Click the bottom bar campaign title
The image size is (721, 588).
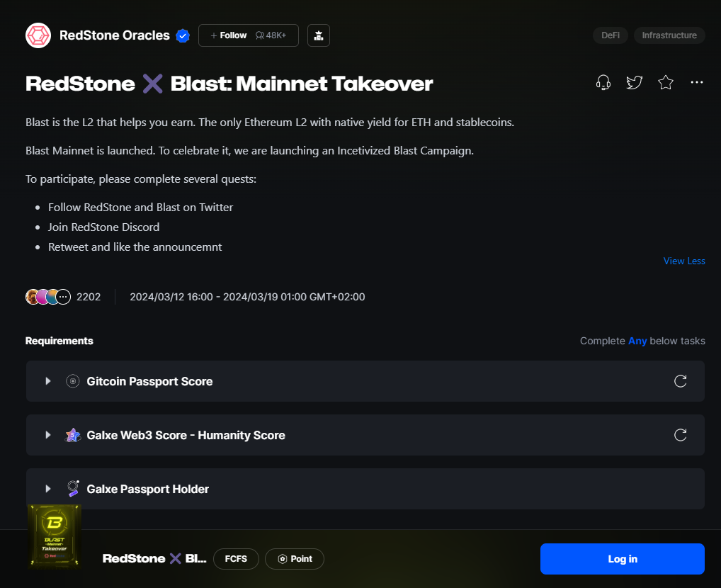[x=154, y=558]
